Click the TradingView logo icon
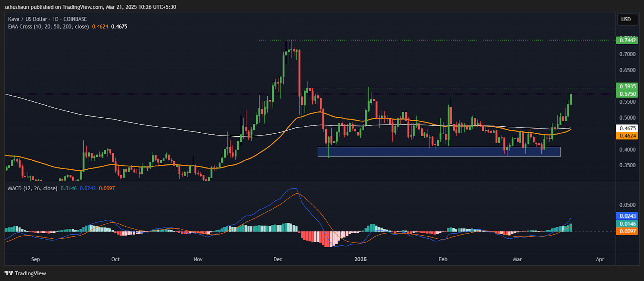644x281 pixels. [9, 273]
